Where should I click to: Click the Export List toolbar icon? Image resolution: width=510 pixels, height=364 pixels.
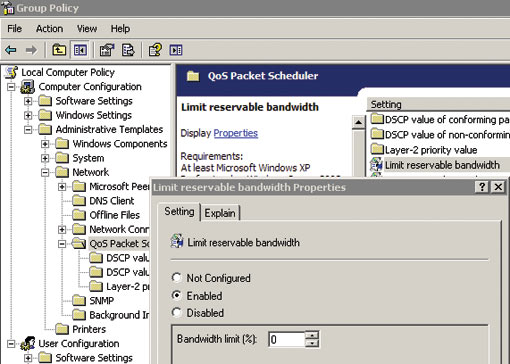(x=128, y=50)
